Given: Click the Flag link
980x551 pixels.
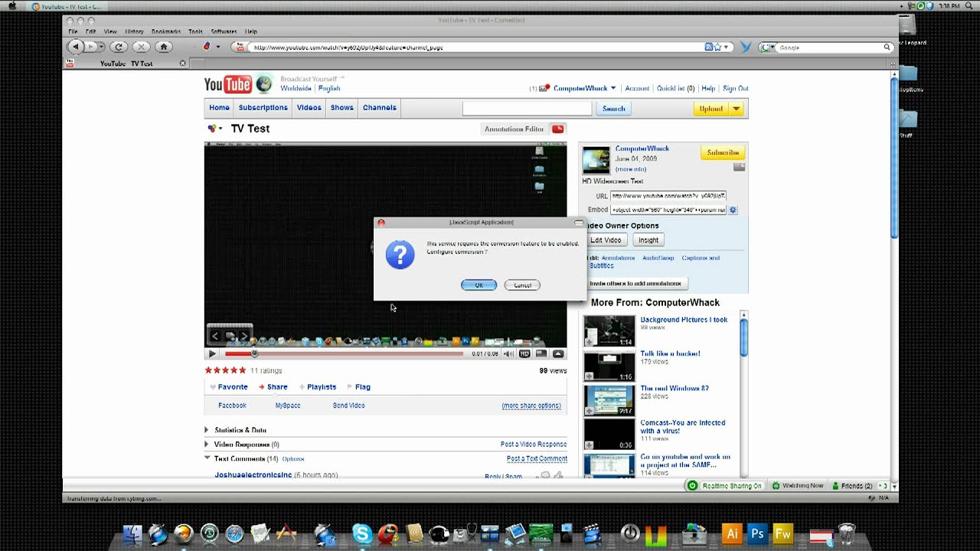Looking at the screenshot, I should tap(363, 387).
